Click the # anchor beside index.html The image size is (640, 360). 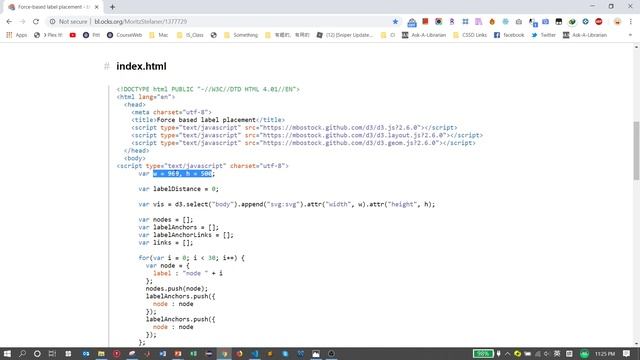[107, 66]
